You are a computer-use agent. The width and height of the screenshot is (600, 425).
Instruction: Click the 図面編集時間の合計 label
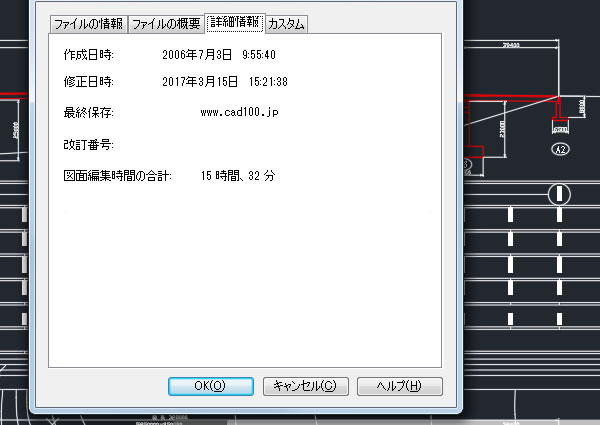[x=117, y=176]
